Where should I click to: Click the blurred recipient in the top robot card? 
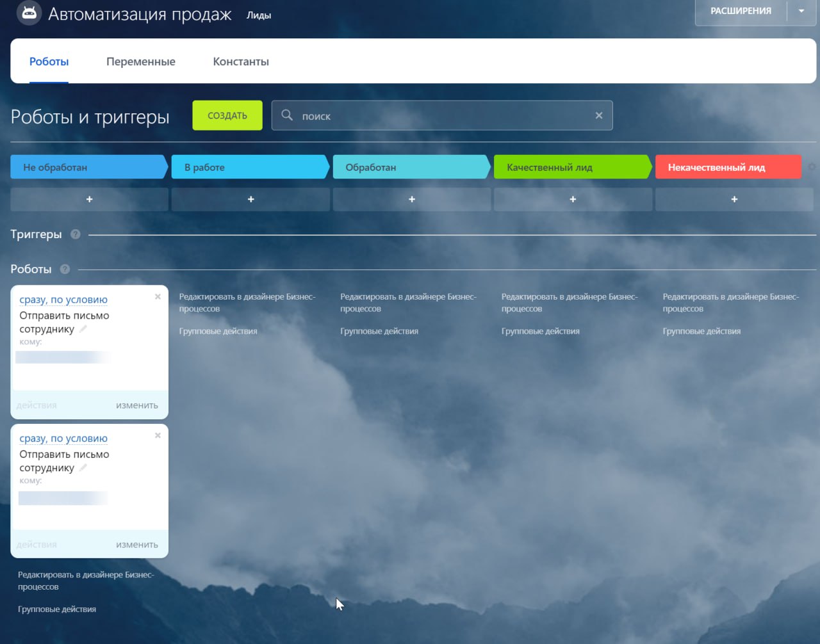tap(63, 357)
